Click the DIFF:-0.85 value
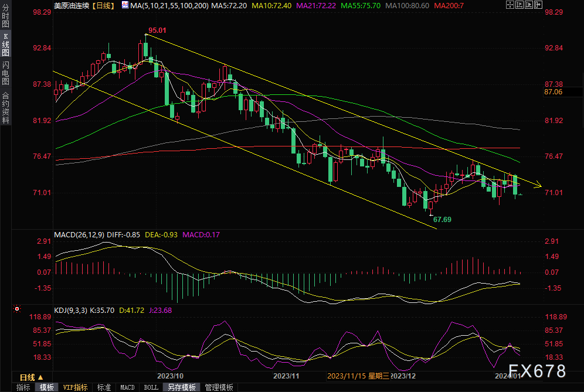Viewport: 584px width, 392px height. [123, 235]
